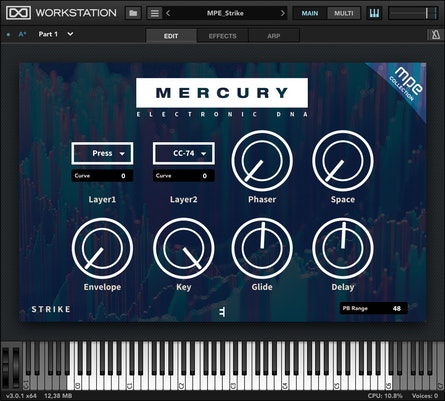The width and height of the screenshot is (445, 401).
Task: Switch to the EFFECTS tab
Action: [222, 36]
